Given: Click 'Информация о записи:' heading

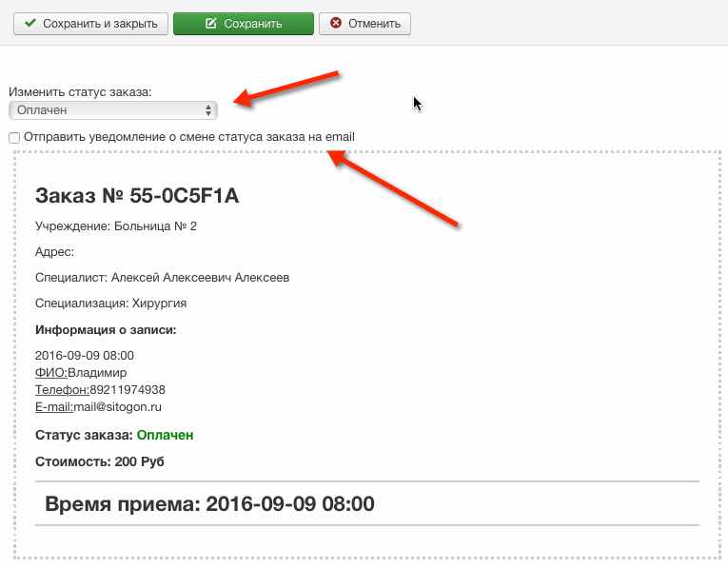Looking at the screenshot, I should (106, 330).
